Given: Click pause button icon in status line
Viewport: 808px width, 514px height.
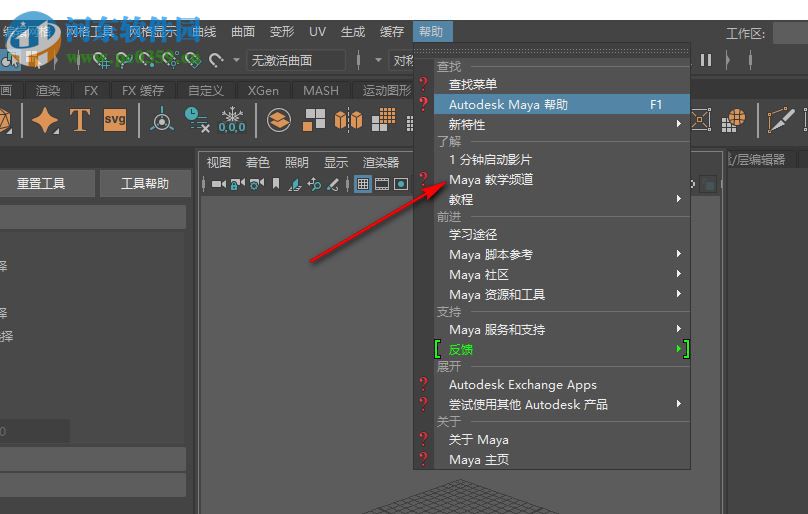Looking at the screenshot, I should [x=706, y=60].
